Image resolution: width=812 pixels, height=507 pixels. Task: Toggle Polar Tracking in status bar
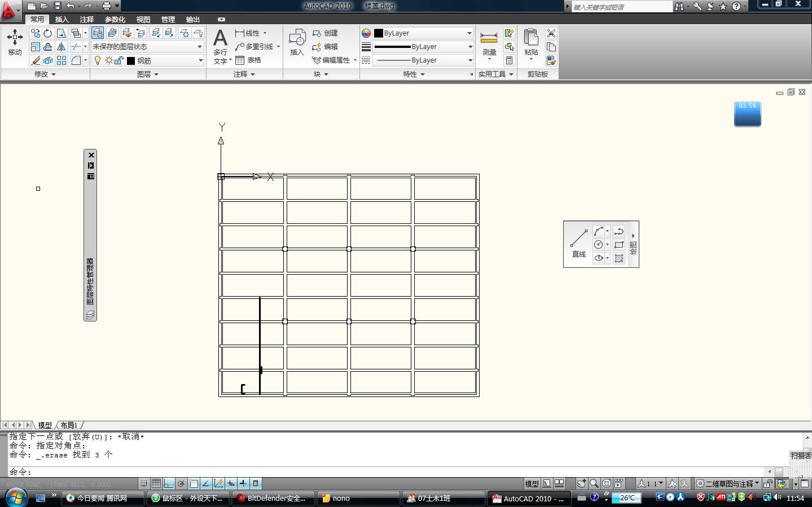[x=181, y=483]
